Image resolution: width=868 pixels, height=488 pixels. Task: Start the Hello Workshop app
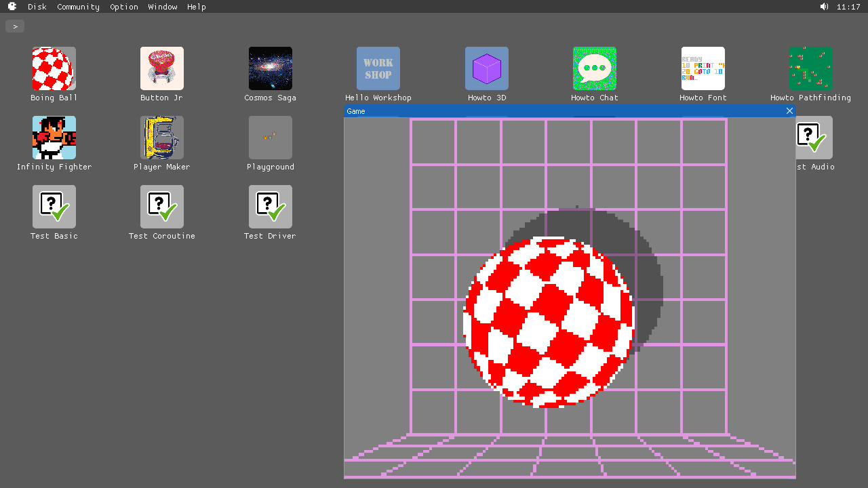coord(378,68)
